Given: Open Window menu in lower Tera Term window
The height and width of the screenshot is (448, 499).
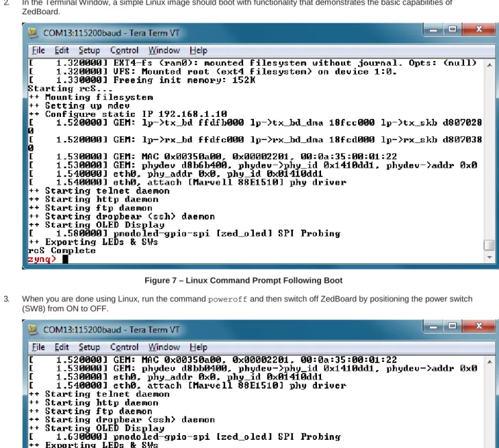Looking at the screenshot, I should (x=164, y=347).
